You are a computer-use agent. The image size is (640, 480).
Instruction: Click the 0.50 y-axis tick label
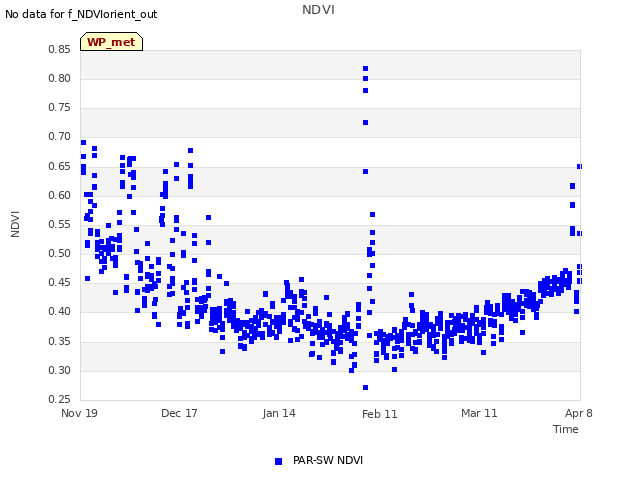59,253
